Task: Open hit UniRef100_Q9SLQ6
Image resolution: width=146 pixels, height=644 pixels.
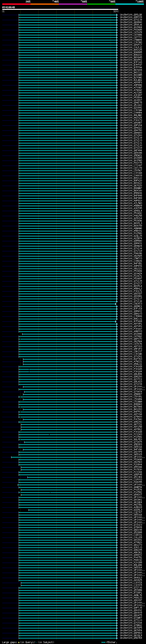Action: coord(131,15)
